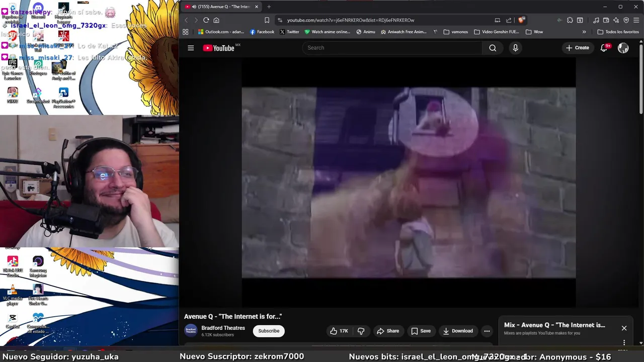Open the Bradford Theatres channel link
The height and width of the screenshot is (362, 644).
(223, 328)
